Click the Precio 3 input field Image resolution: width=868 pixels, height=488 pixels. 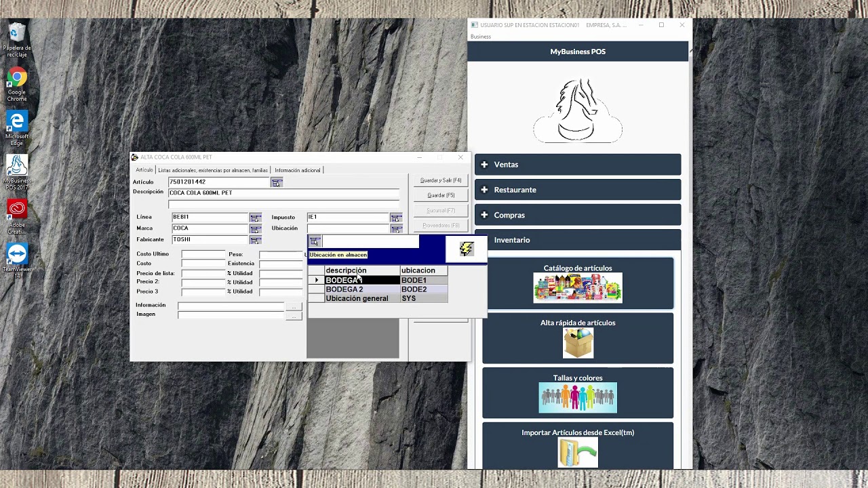(203, 291)
